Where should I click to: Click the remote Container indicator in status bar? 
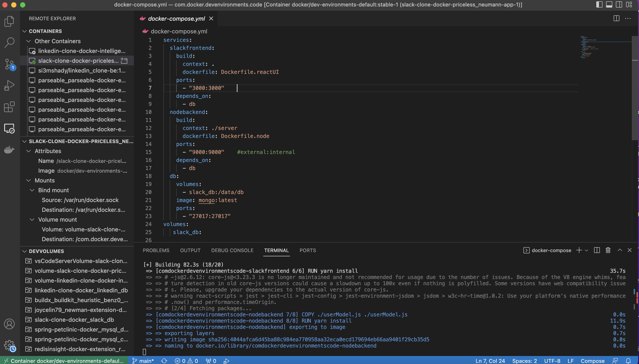pos(64,361)
